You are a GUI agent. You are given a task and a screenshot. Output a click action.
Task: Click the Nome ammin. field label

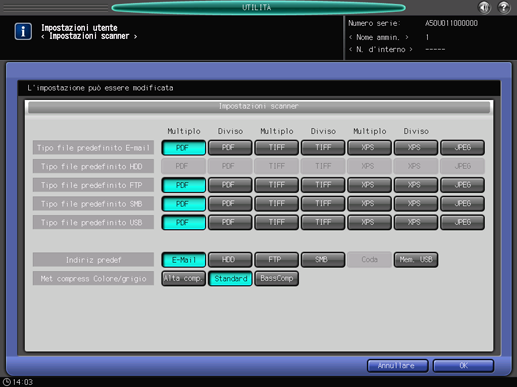click(x=378, y=37)
